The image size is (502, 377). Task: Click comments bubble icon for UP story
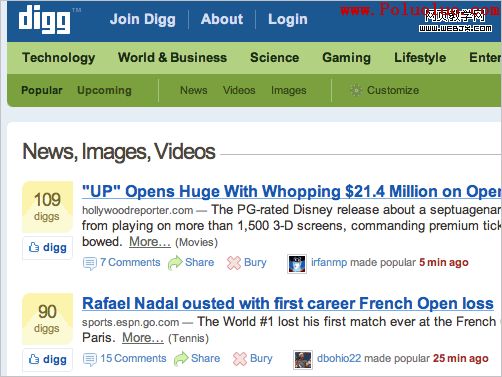pyautogui.click(x=90, y=263)
